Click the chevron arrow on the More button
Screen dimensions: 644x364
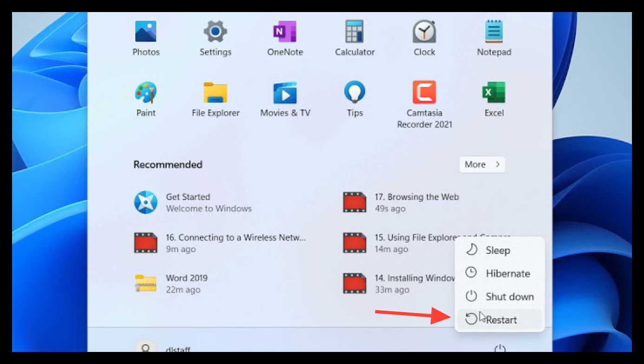498,165
